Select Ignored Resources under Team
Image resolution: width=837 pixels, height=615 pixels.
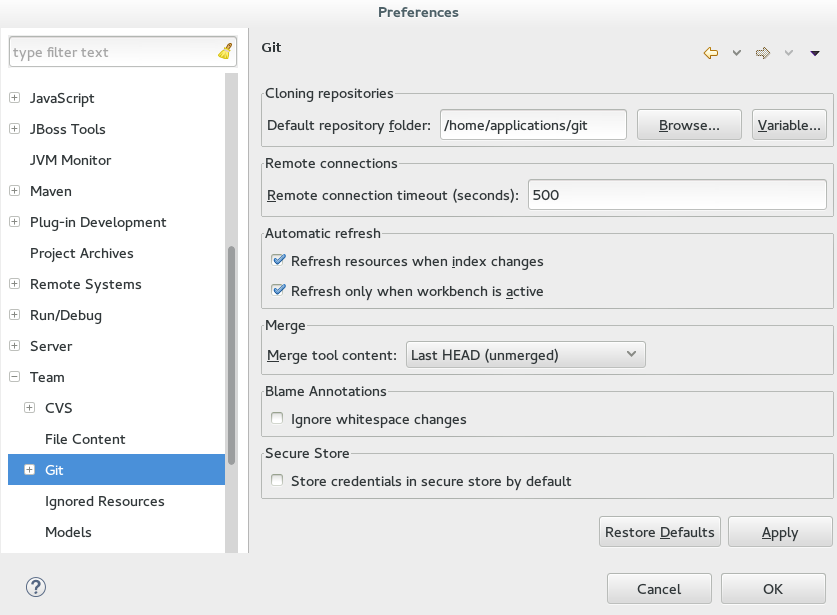pos(105,501)
